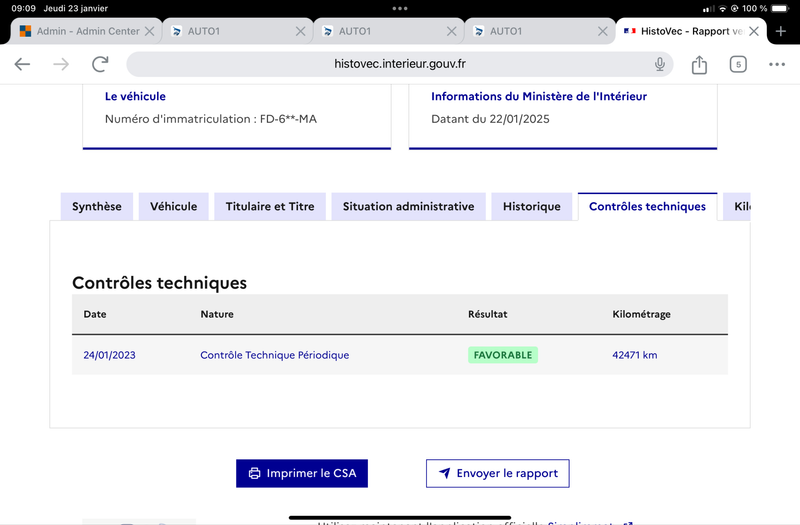Click the FAVORABLE result badge
The height and width of the screenshot is (525, 800).
tap(503, 355)
